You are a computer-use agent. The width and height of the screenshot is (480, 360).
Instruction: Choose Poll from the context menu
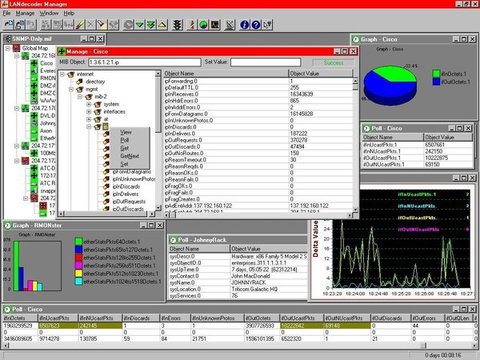point(124,140)
